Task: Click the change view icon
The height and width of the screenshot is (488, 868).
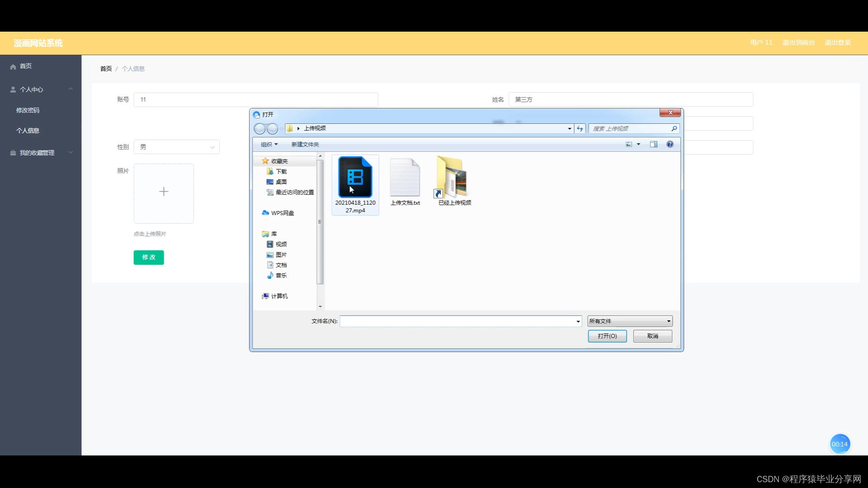Action: tap(628, 144)
